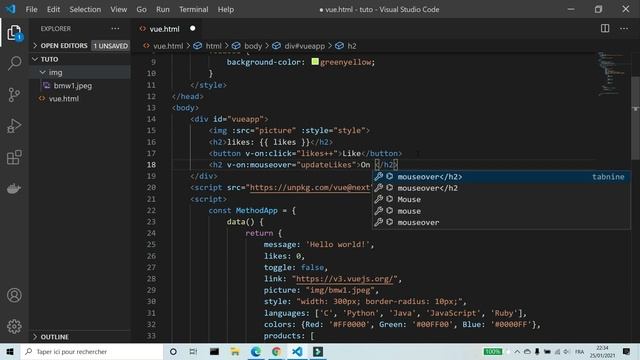Click html in the breadcrumb
This screenshot has width=640, height=360.
click(x=213, y=46)
